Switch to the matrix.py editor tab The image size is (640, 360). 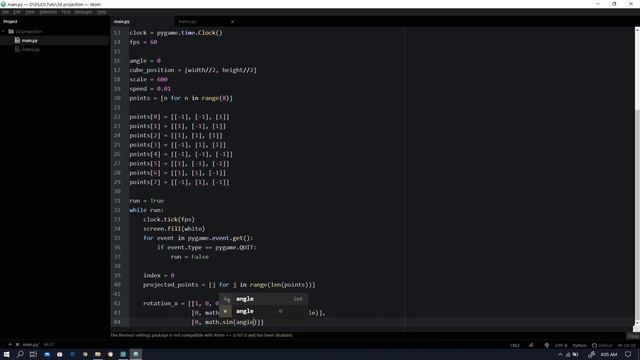(206, 22)
